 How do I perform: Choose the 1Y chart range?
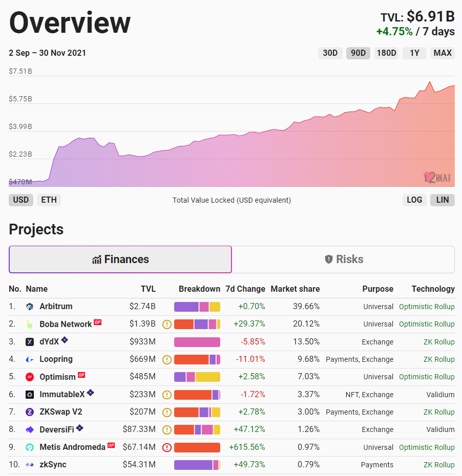click(414, 53)
